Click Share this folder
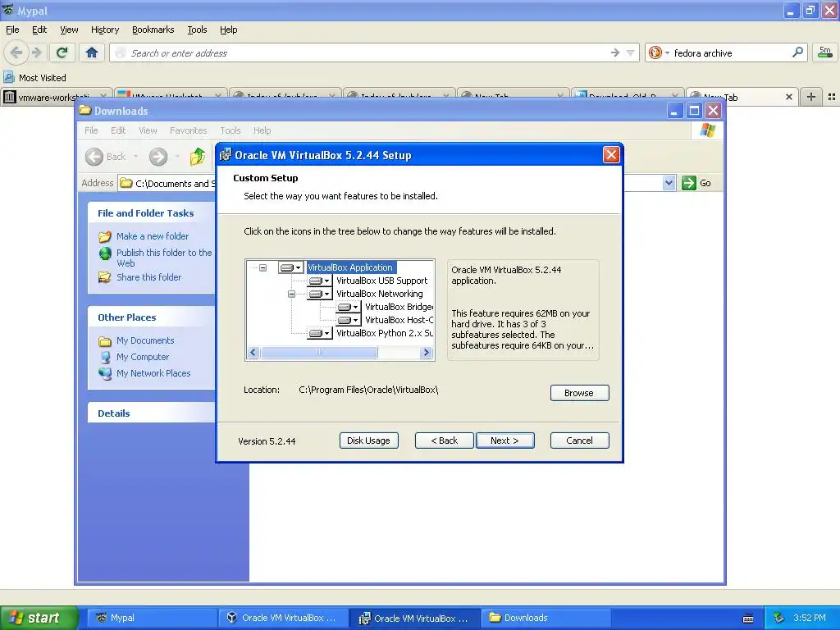The height and width of the screenshot is (630, 840). pos(149,277)
